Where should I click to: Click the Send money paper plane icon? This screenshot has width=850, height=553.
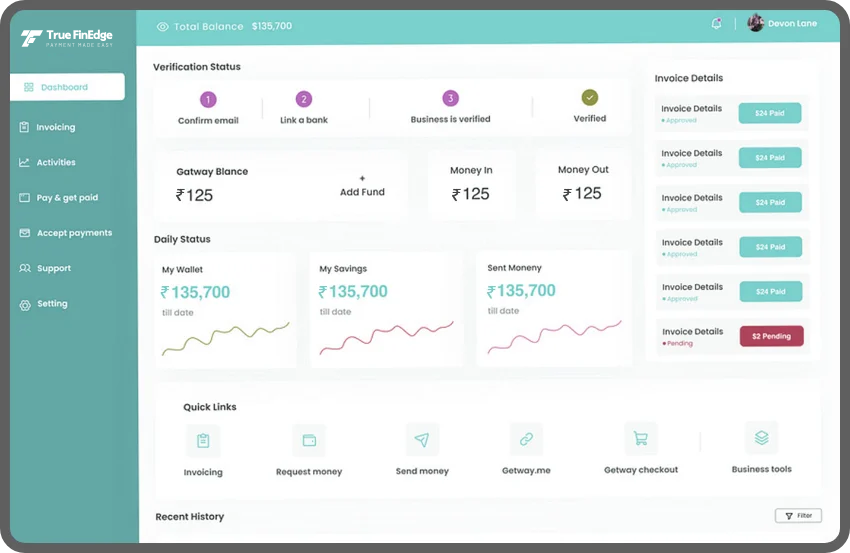pyautogui.click(x=422, y=440)
